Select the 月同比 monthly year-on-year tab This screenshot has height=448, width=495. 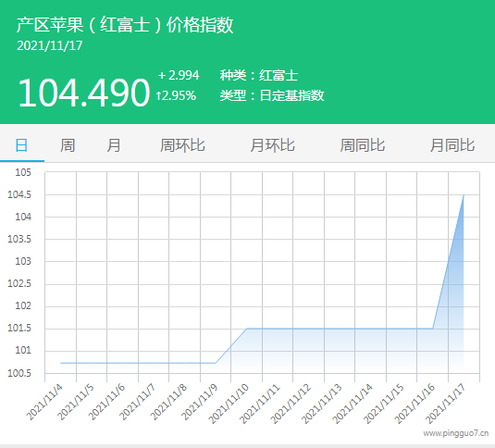point(452,145)
